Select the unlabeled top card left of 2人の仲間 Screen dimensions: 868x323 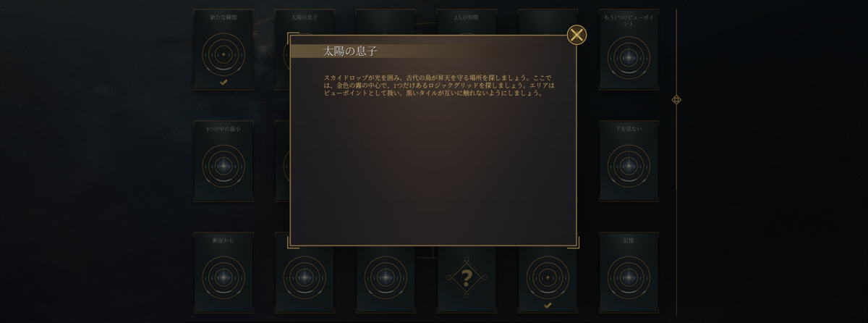tap(386, 22)
